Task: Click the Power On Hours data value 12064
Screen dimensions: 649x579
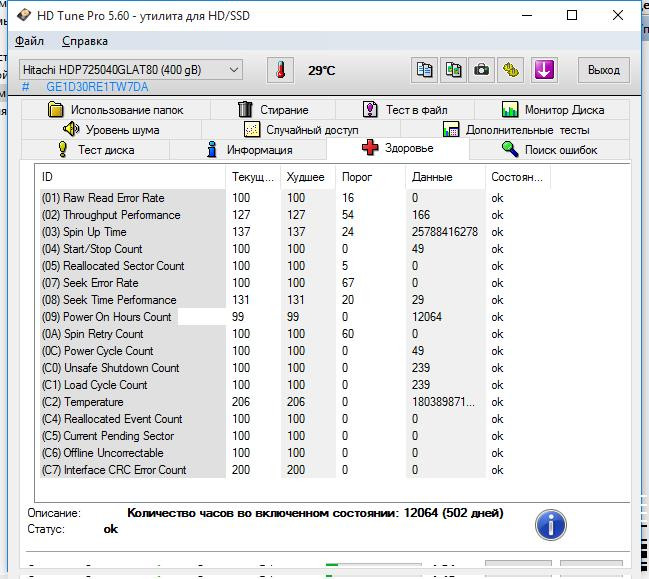Action: (427, 317)
